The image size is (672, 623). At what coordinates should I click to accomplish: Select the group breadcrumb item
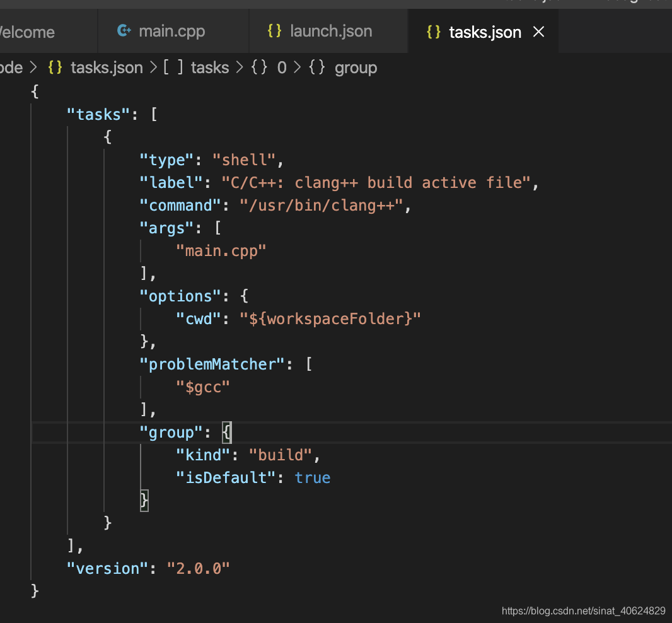point(356,68)
